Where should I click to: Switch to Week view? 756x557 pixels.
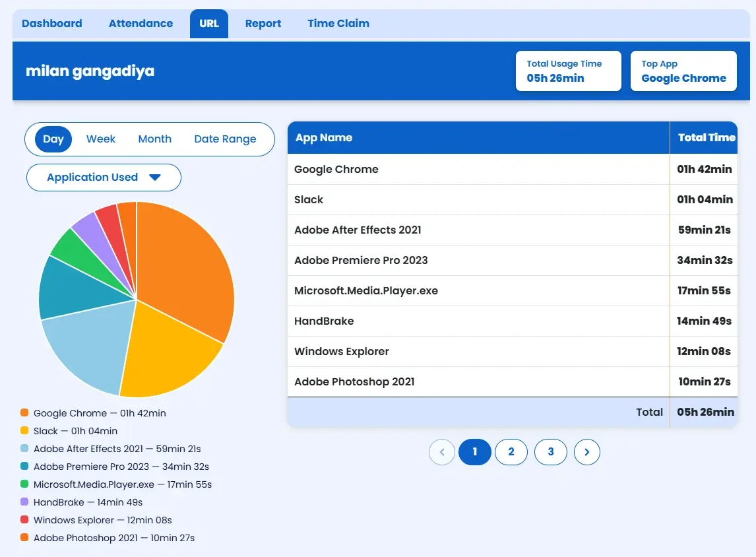(x=101, y=139)
